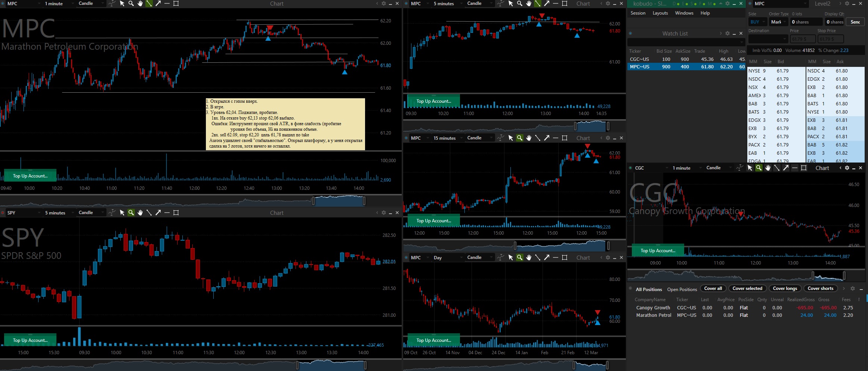Toggle trend line tool in MPC 1 minute chart

point(149,3)
